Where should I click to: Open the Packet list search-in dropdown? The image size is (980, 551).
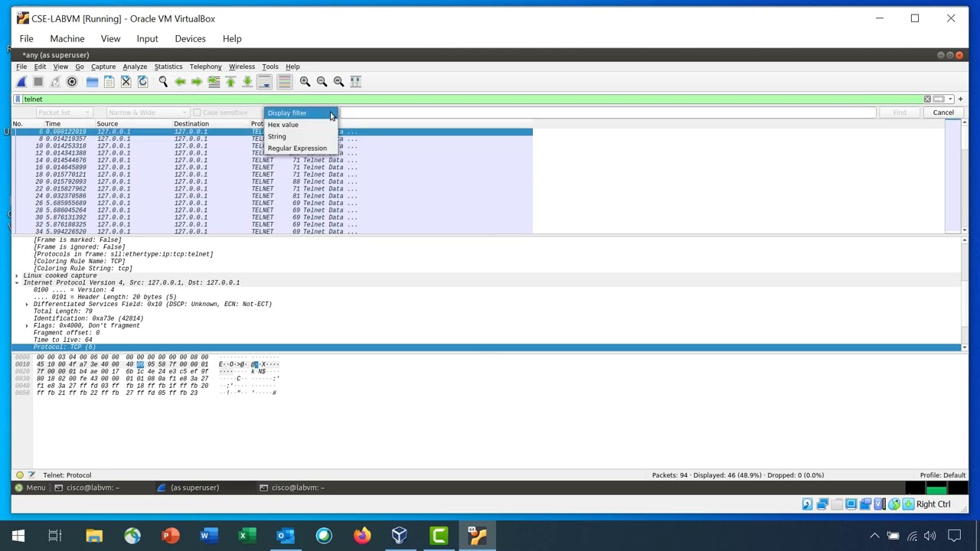click(x=64, y=112)
